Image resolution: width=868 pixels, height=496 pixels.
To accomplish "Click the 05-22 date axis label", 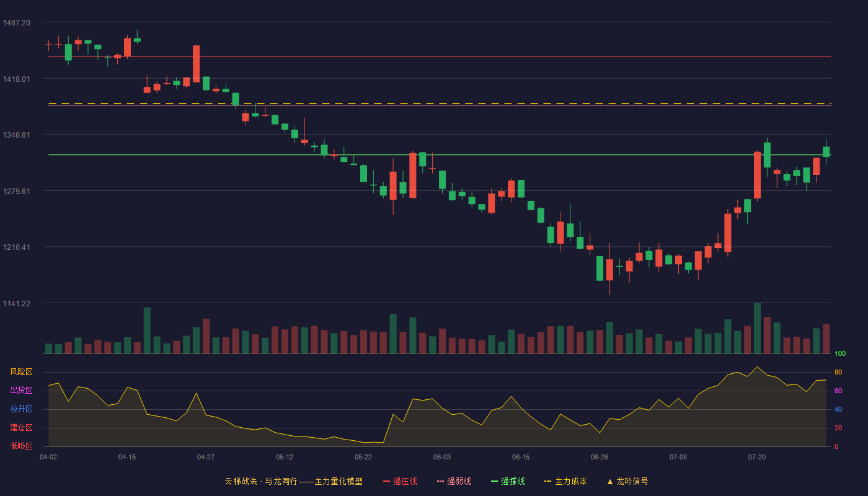I will coord(363,457).
